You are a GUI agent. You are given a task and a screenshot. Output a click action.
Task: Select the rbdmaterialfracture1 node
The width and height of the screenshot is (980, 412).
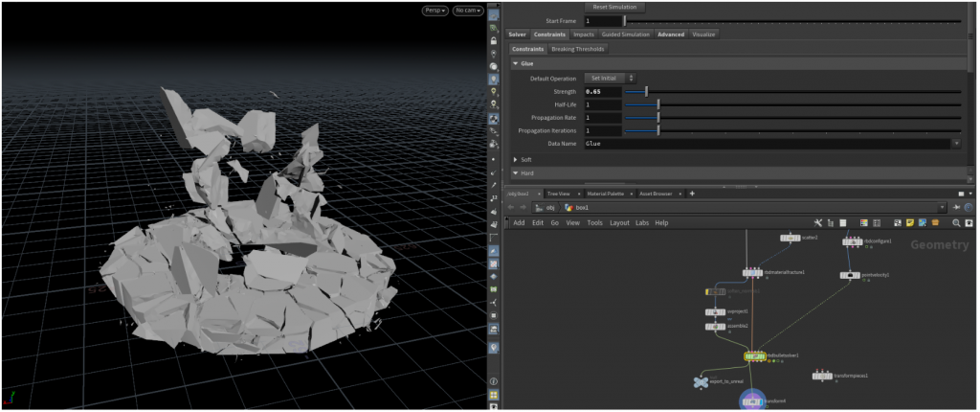click(x=752, y=273)
